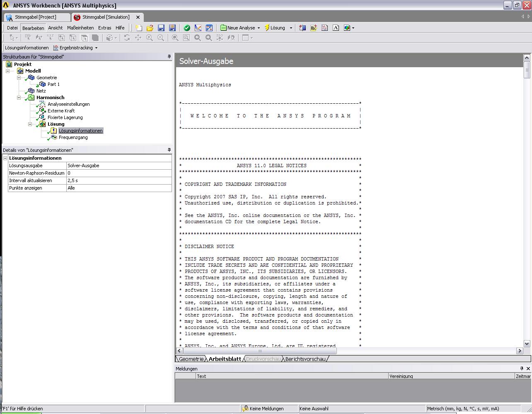
Task: Select Part 1 in tree
Action: 53,84
